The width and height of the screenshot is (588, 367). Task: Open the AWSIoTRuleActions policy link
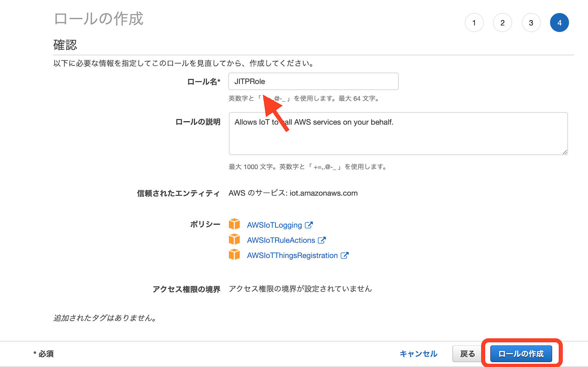[280, 240]
